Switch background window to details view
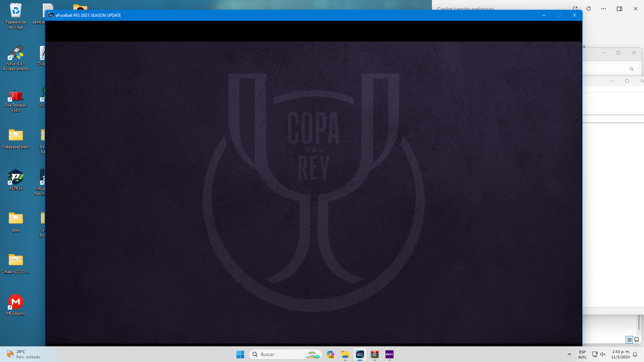This screenshot has width=644, height=362. point(629,340)
